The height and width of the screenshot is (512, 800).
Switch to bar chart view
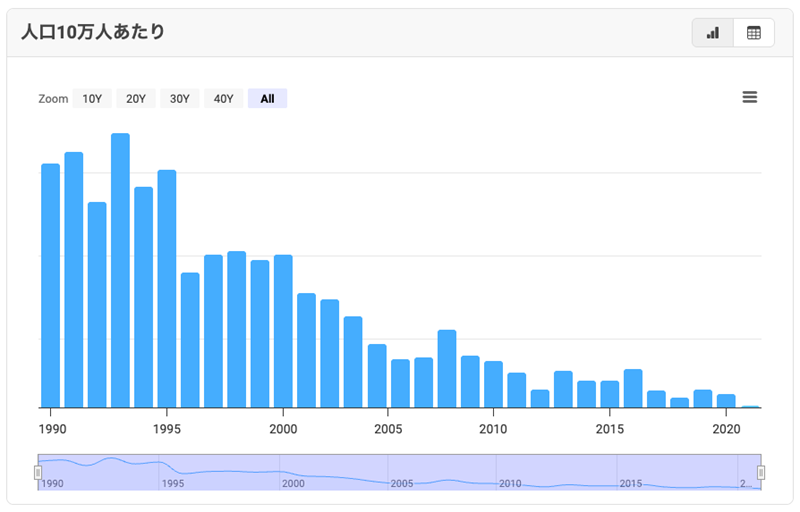(x=712, y=32)
